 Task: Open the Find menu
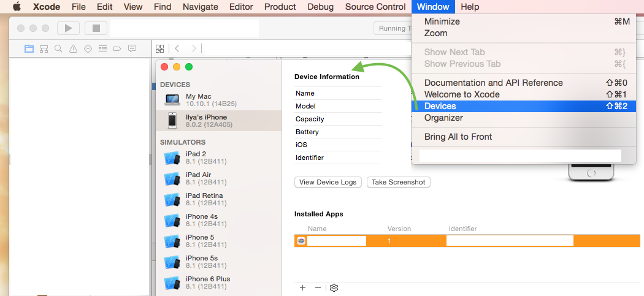[x=163, y=7]
